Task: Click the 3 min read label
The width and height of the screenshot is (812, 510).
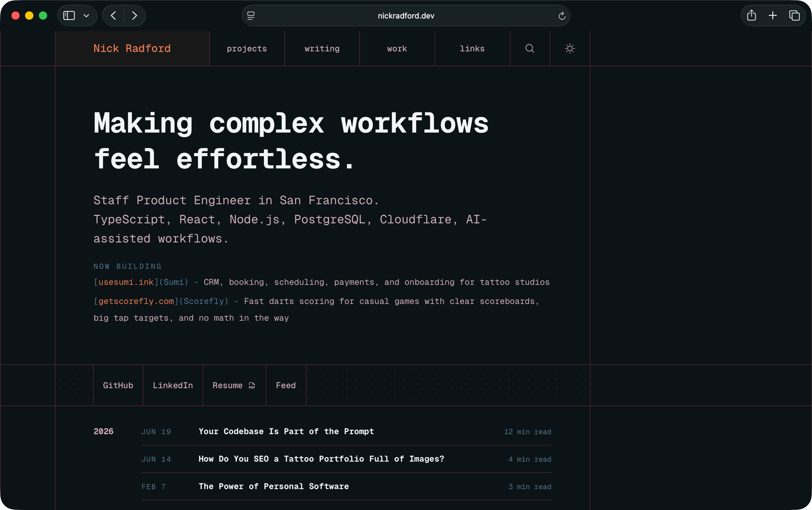Action: (530, 487)
